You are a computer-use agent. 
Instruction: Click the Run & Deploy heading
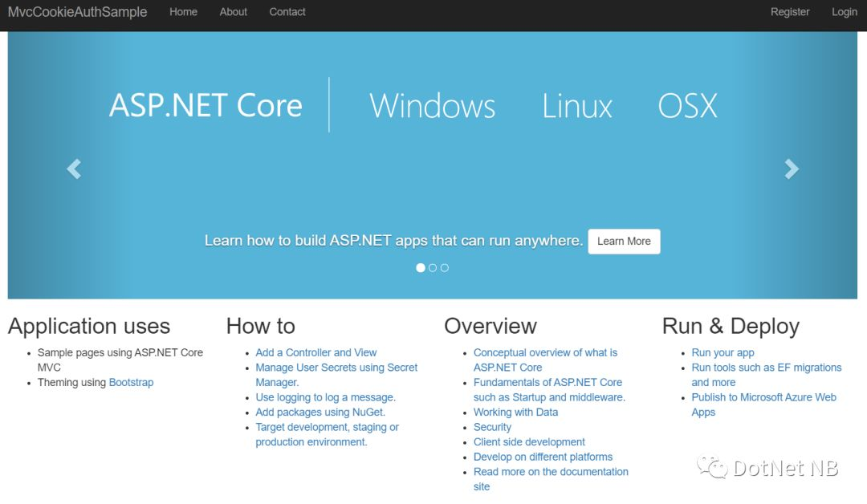point(731,326)
